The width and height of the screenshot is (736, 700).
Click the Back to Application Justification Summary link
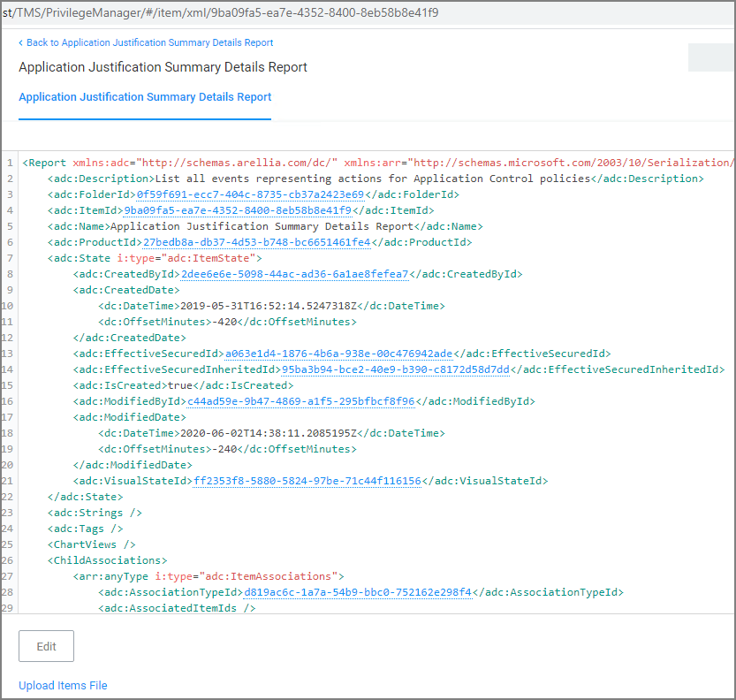click(x=145, y=42)
